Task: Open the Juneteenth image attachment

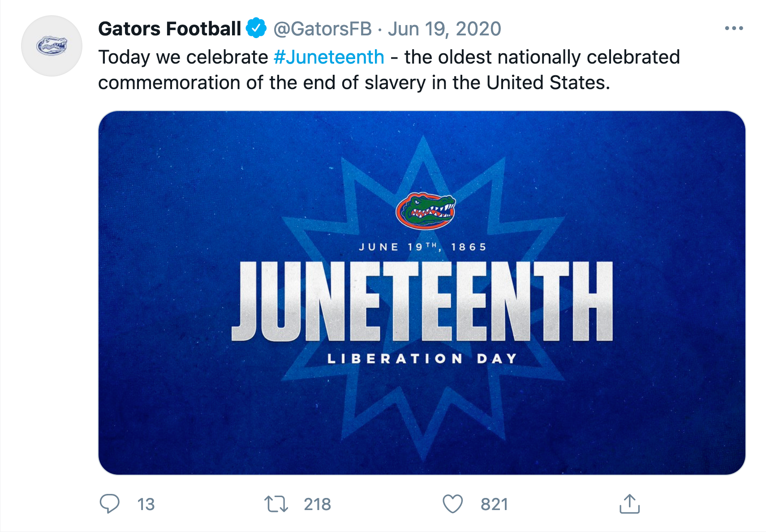Action: [422, 292]
